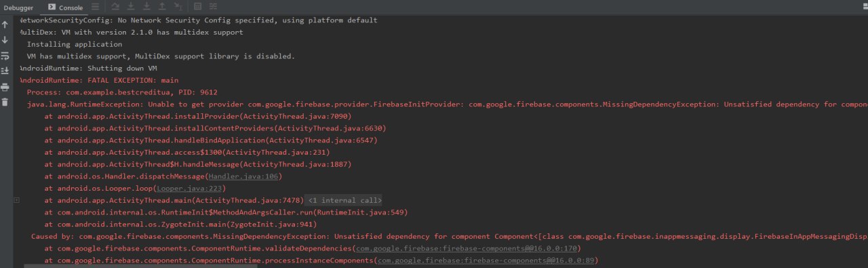Click the java.lang.RuntimeException log line

(448, 104)
